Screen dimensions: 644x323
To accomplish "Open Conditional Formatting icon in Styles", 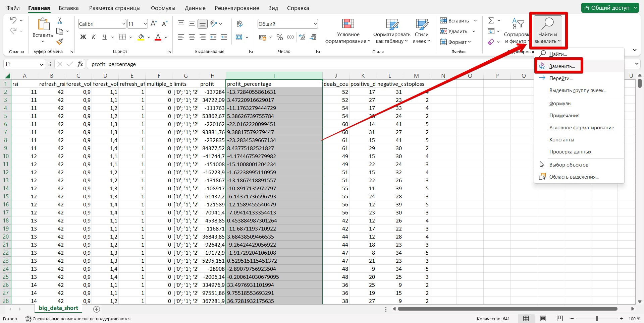I will [x=348, y=24].
